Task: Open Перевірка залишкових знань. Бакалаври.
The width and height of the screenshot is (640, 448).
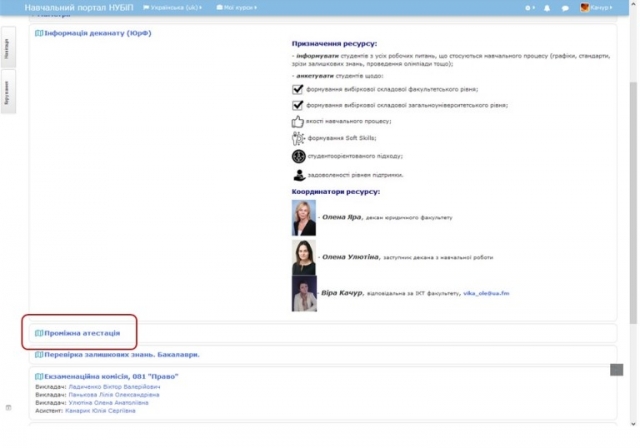Action: click(x=122, y=355)
